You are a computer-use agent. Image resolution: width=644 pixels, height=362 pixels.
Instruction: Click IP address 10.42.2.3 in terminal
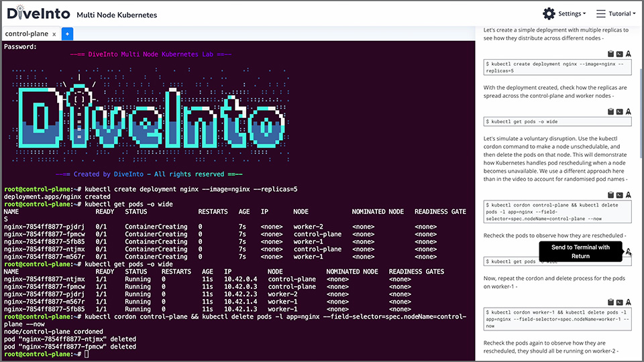[241, 294]
